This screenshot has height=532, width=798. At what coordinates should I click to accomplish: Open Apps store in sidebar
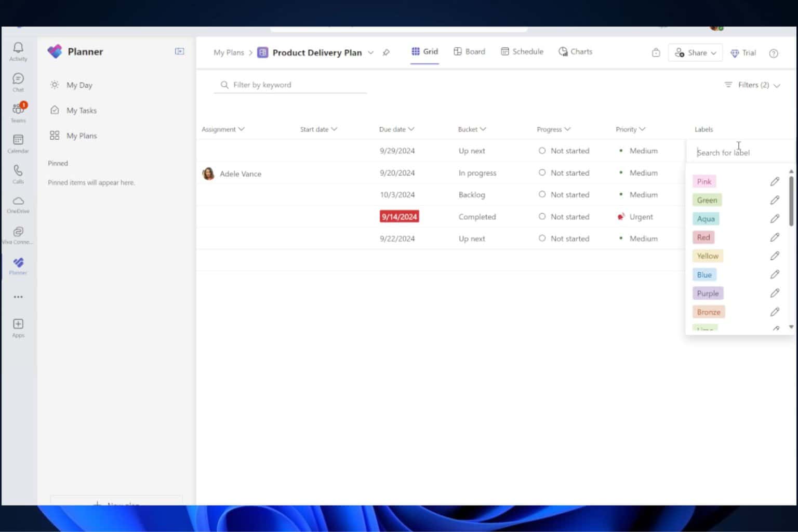(x=18, y=328)
